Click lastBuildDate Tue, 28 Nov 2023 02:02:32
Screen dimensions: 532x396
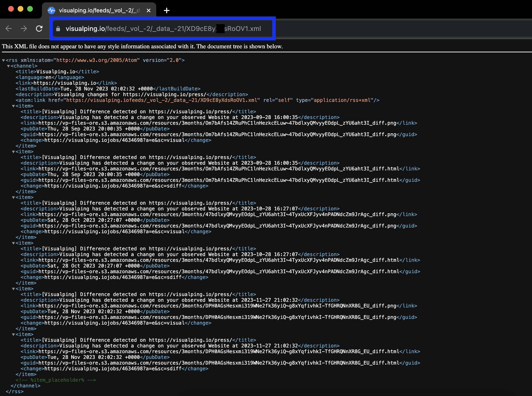coord(106,89)
